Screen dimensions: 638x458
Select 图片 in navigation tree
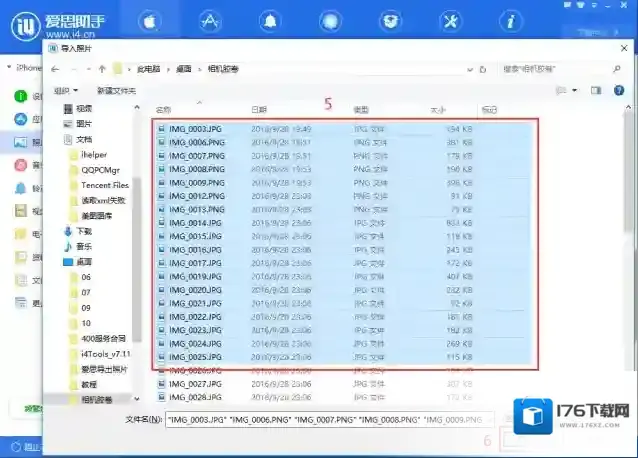point(78,124)
